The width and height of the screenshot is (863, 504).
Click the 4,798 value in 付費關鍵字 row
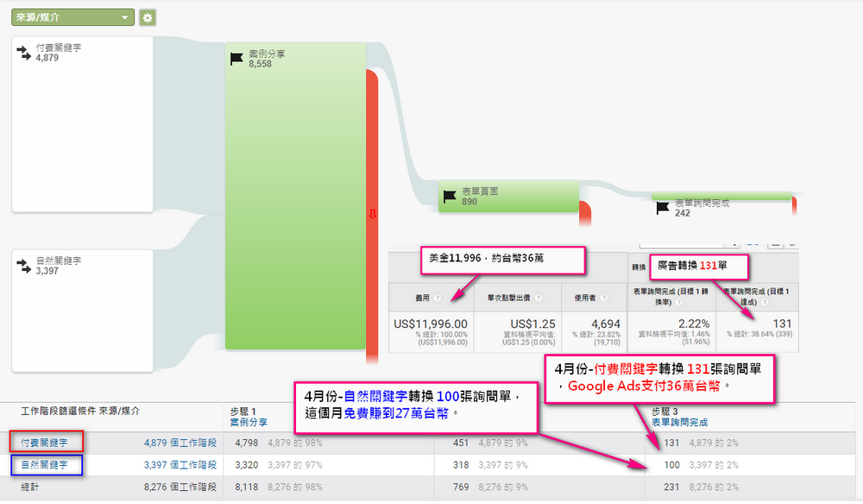click(x=247, y=443)
